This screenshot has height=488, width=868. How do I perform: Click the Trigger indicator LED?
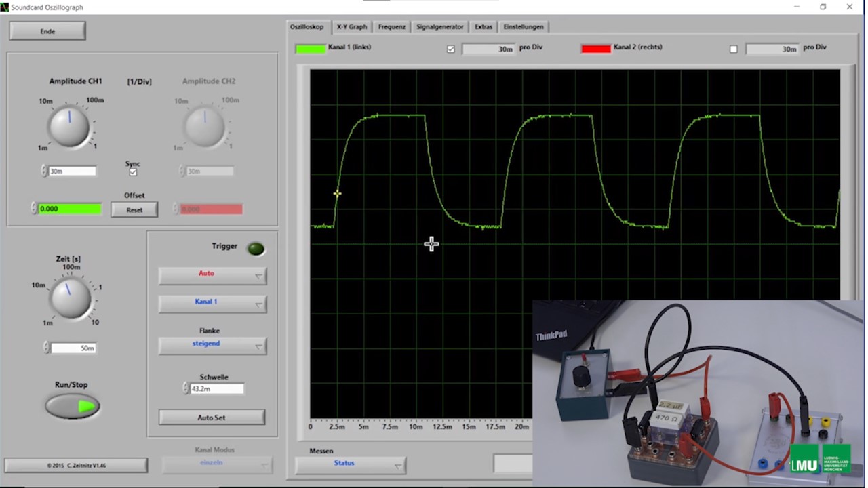(256, 249)
